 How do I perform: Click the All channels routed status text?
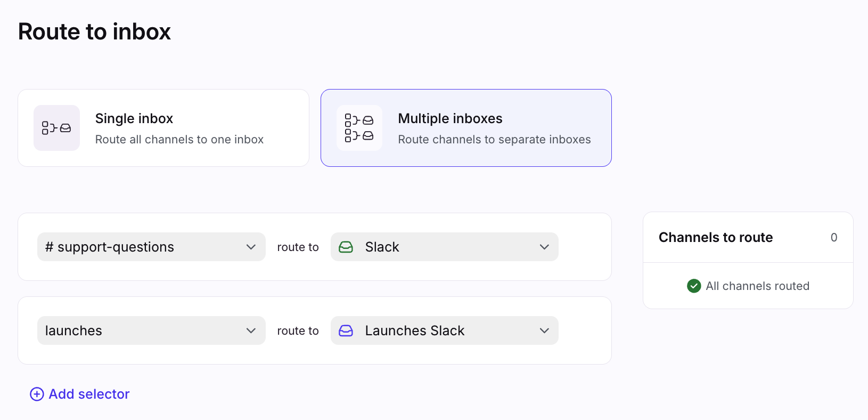pyautogui.click(x=757, y=286)
